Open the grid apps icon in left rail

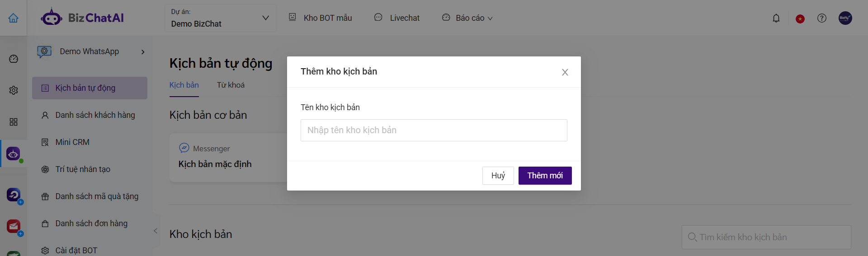(x=14, y=122)
